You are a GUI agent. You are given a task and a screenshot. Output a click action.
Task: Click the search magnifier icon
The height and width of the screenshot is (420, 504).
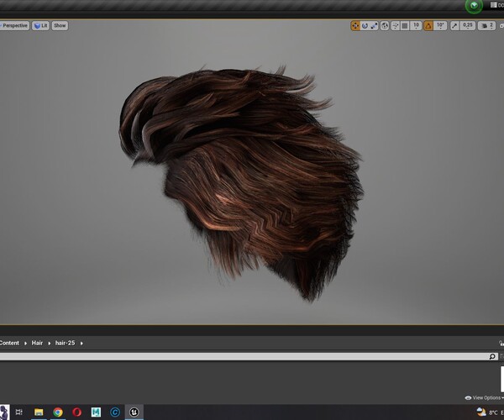[492, 356]
